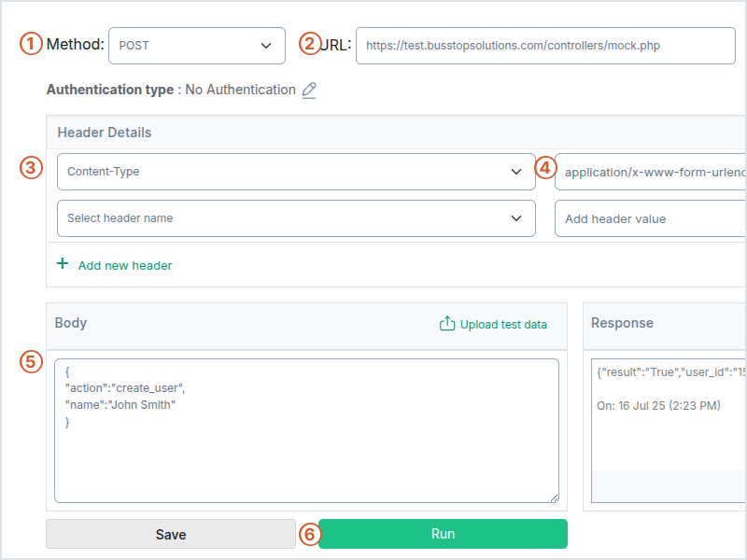Click the pencil icon to edit authentication type

coord(308,90)
